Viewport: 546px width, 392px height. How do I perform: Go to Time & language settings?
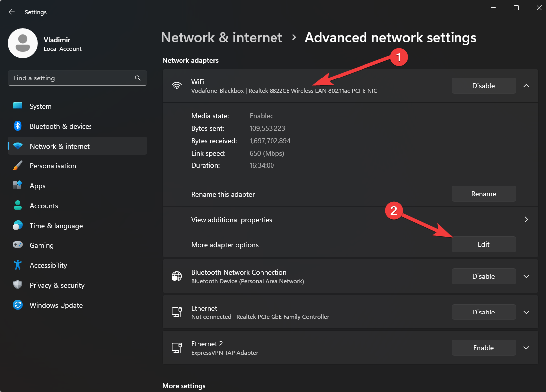coord(56,226)
